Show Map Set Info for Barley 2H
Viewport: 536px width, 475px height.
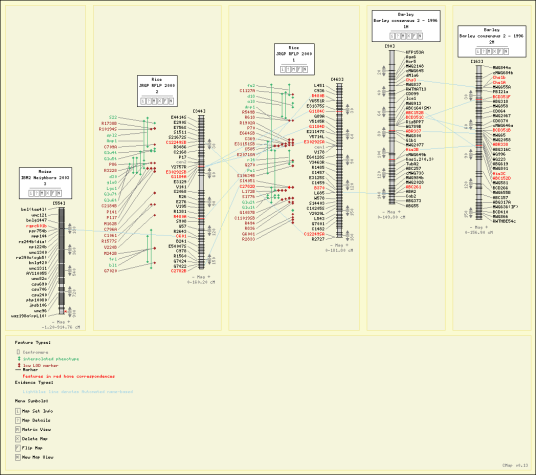478,51
